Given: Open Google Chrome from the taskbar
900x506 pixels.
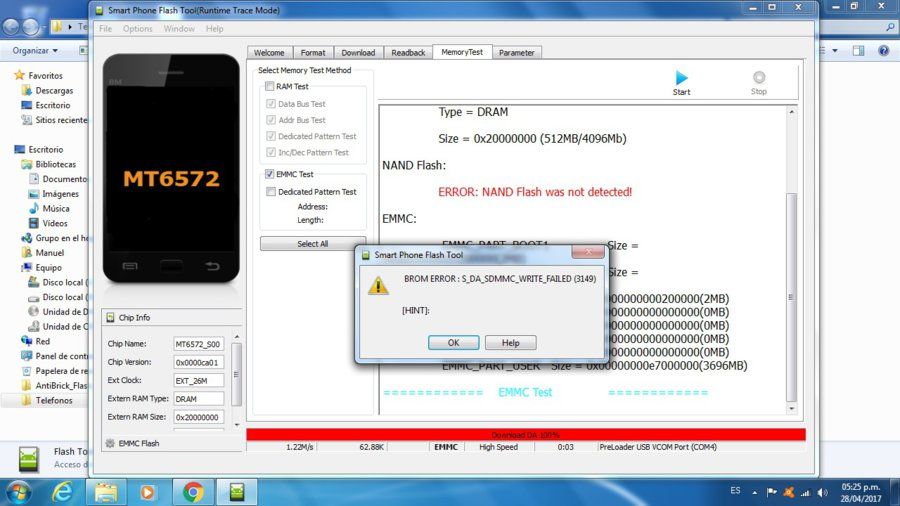Looking at the screenshot, I should (x=193, y=492).
